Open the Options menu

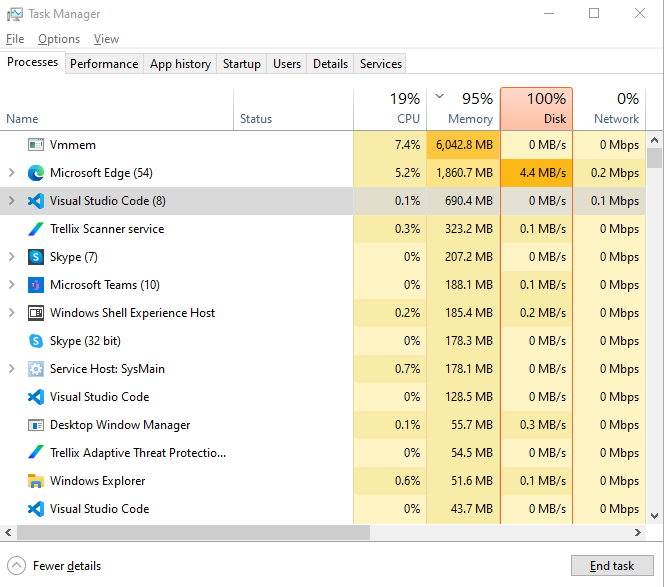tap(59, 39)
